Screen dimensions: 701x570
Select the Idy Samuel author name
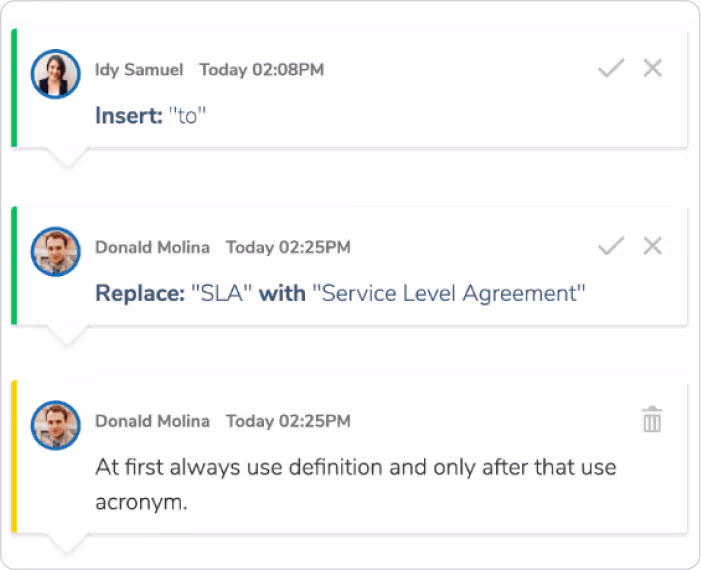[x=139, y=70]
